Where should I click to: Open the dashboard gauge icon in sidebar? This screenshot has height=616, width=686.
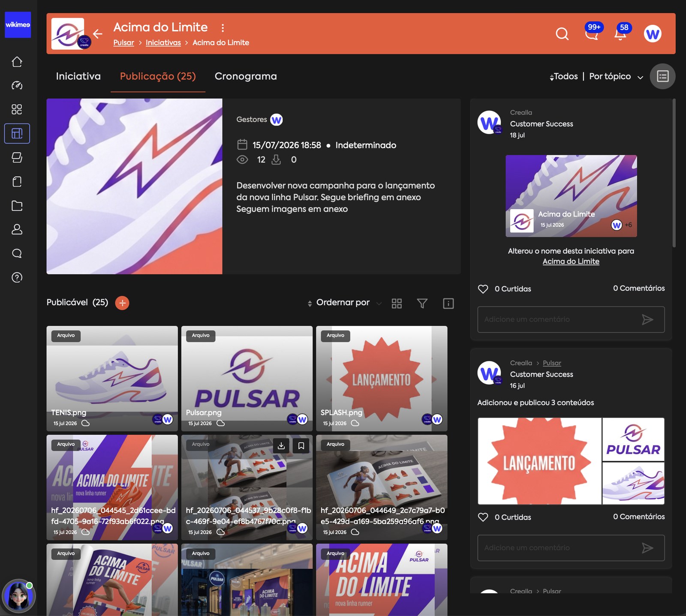point(17,85)
